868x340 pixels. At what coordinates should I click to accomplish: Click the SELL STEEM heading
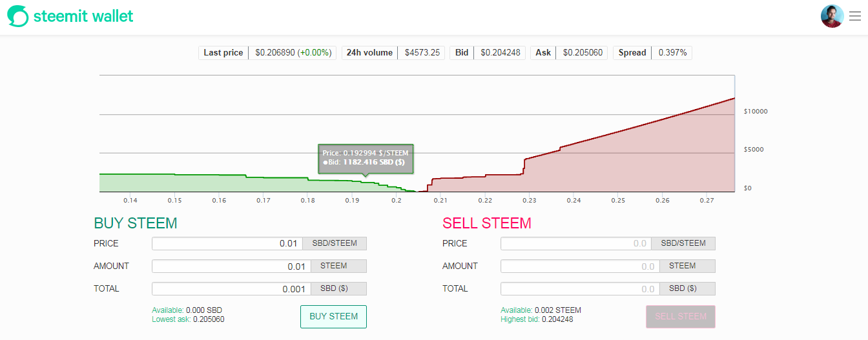tap(487, 223)
